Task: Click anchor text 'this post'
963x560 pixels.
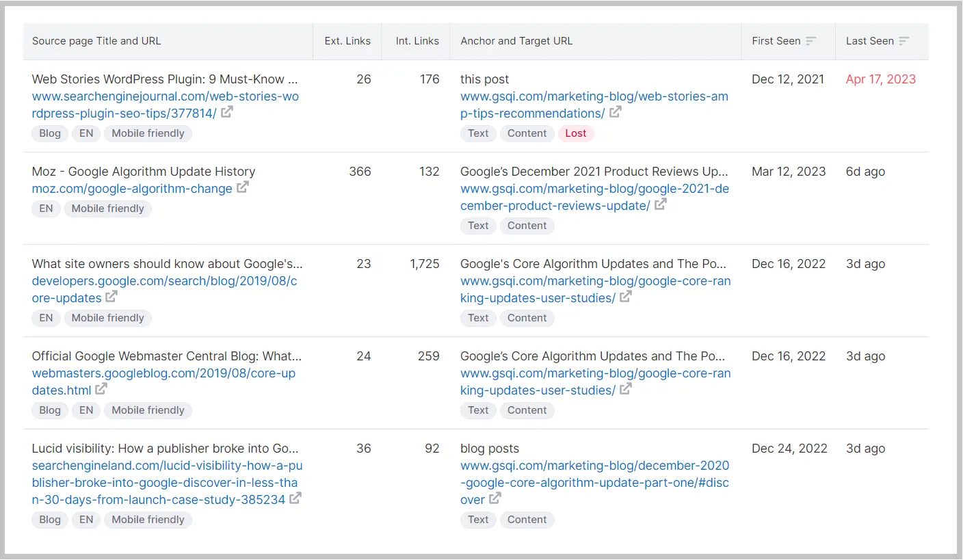Action: tap(485, 79)
